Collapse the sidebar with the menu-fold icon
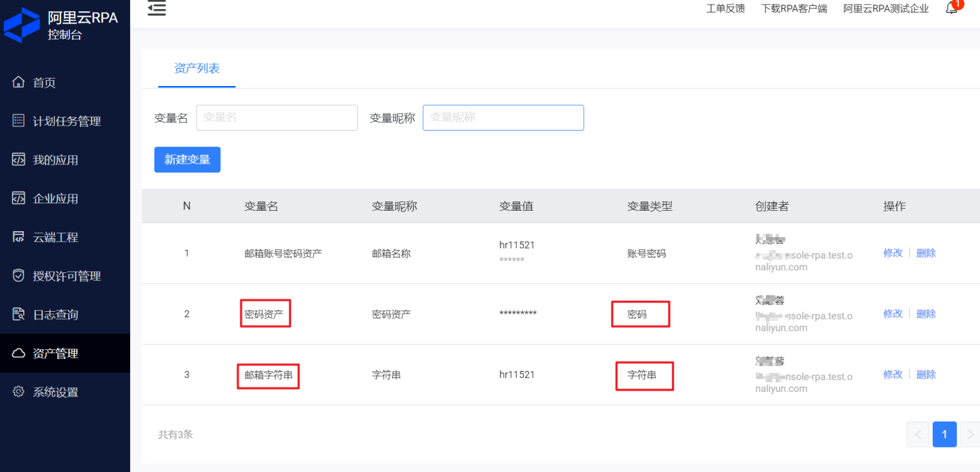 pos(157,8)
